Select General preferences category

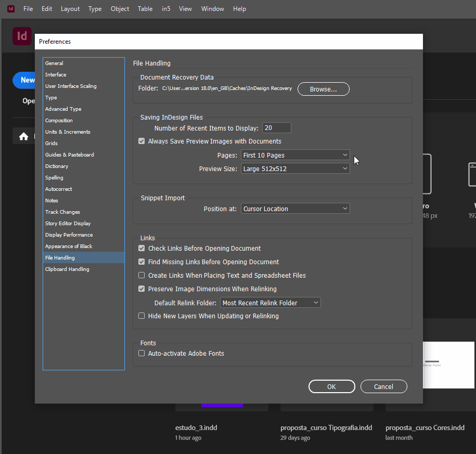click(83, 63)
